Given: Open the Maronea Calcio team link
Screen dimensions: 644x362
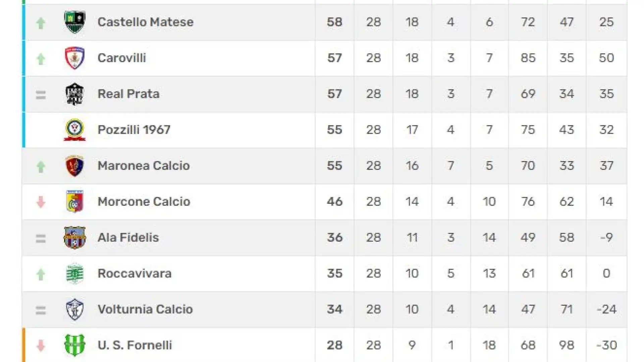Looking at the screenshot, I should (144, 166).
